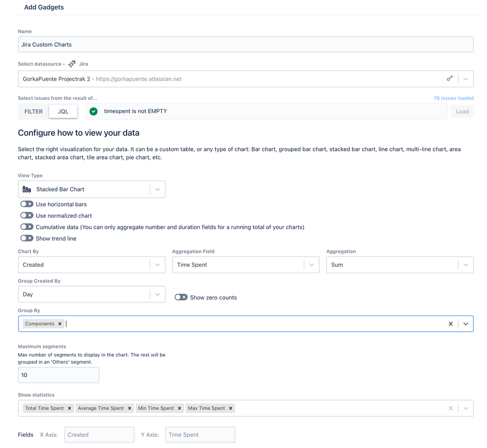Clear all Group By values
Screen dimensions: 487x448
coord(450,324)
